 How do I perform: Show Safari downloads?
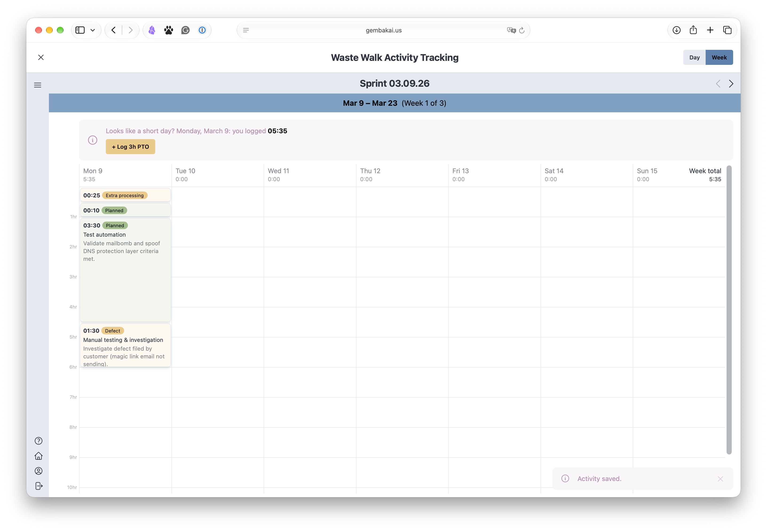(x=677, y=30)
